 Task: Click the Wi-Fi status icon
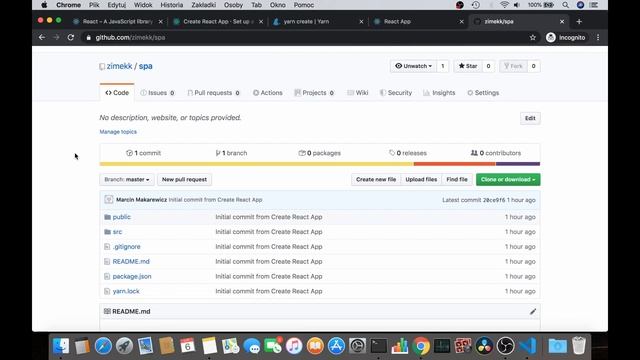click(504, 5)
